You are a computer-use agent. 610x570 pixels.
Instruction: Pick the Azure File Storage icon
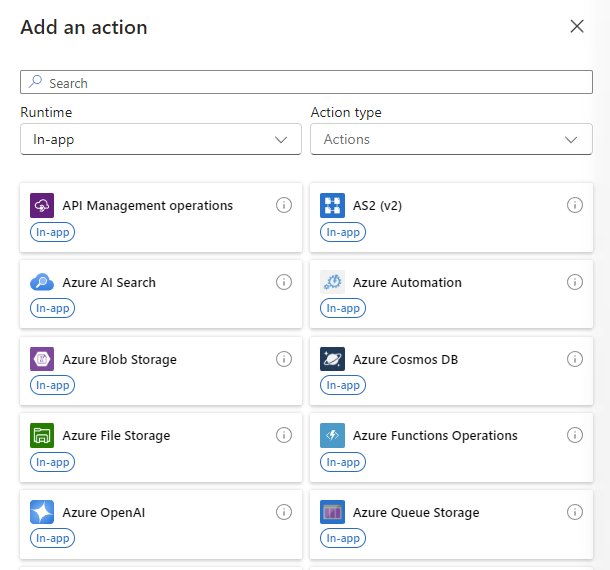[42, 436]
